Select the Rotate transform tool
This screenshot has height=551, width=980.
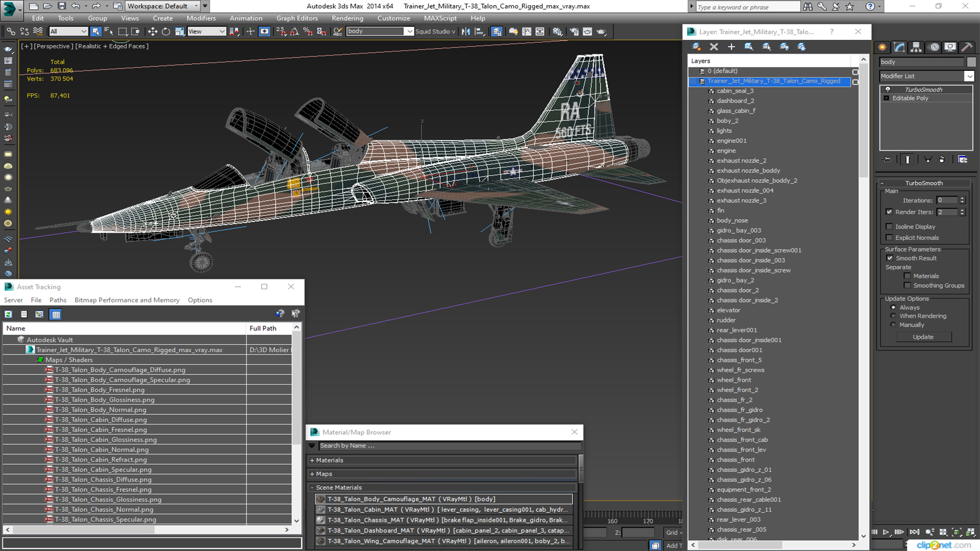(166, 32)
